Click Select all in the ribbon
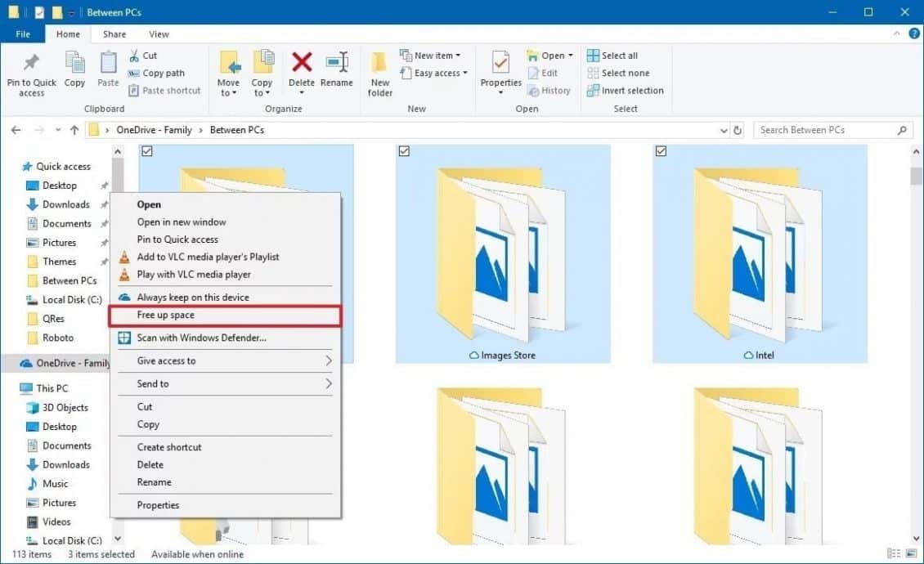The height and width of the screenshot is (564, 924). click(613, 55)
